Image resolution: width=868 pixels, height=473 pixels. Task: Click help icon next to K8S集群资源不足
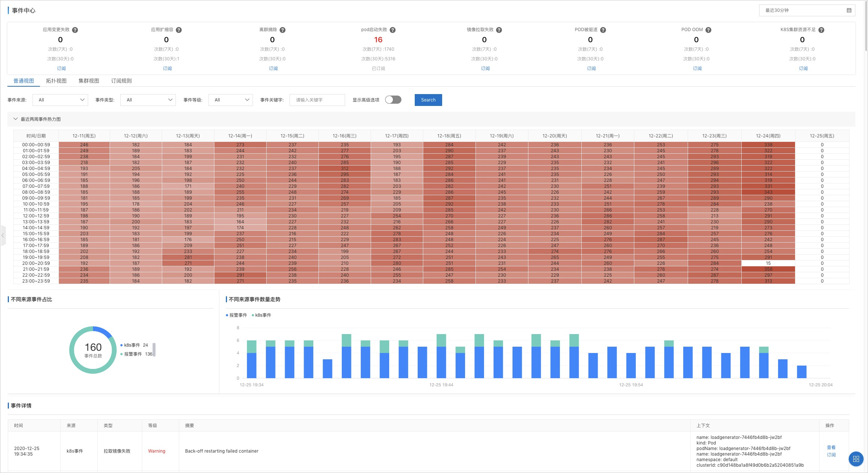click(821, 30)
